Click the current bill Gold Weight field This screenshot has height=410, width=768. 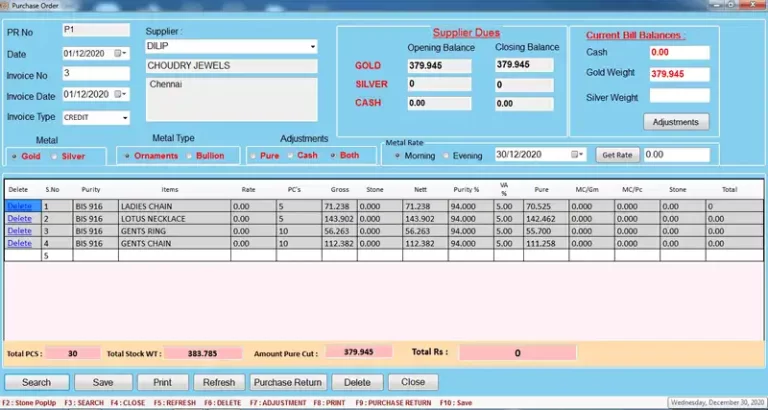tap(679, 74)
